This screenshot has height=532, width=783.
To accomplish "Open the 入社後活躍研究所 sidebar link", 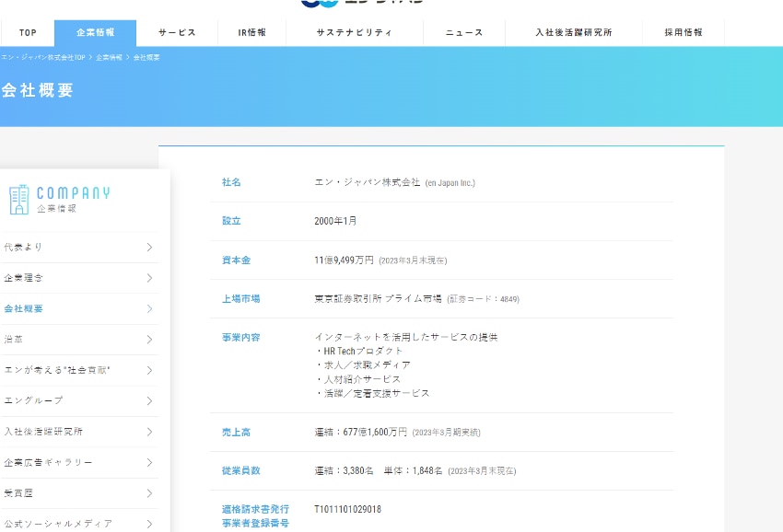I will coord(79,432).
